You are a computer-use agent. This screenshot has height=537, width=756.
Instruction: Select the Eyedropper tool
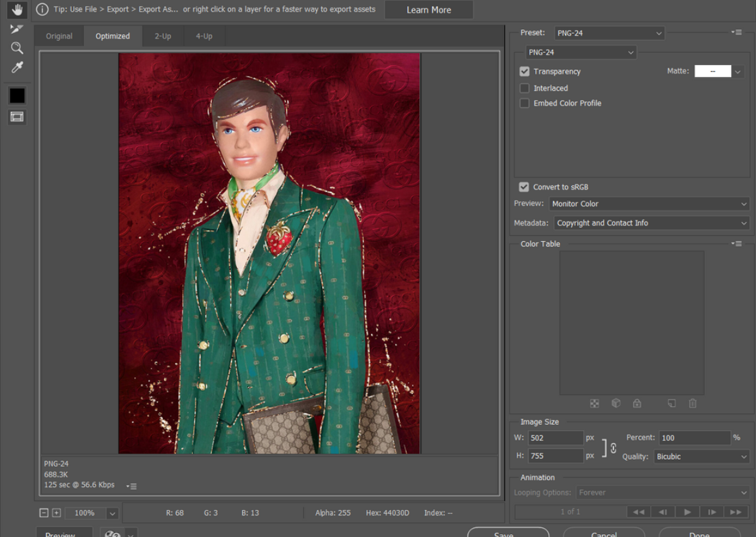pyautogui.click(x=17, y=68)
